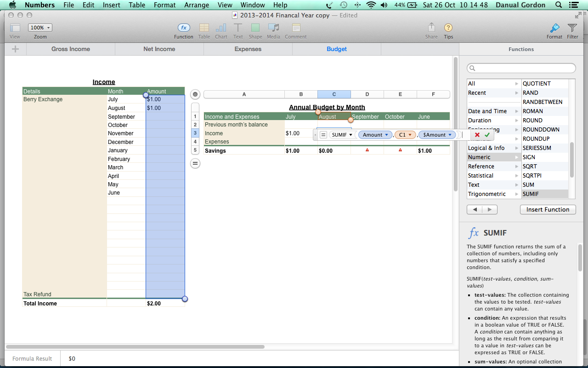
Task: Open the Wi-Fi status menu
Action: click(371, 5)
